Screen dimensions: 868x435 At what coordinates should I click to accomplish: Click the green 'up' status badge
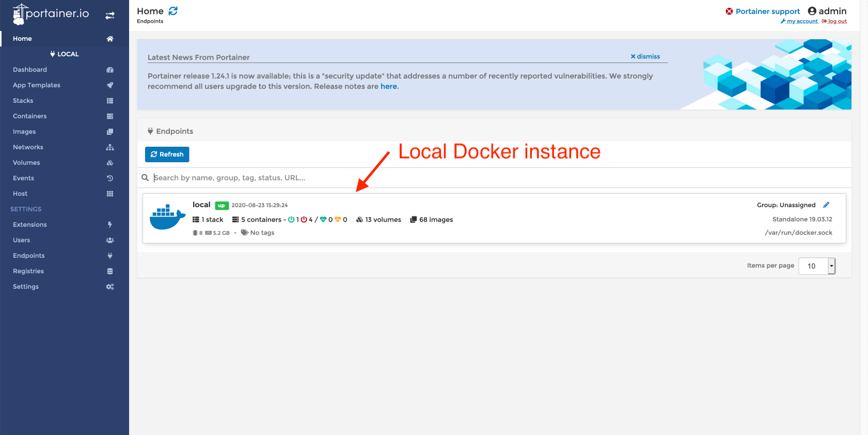tap(222, 206)
